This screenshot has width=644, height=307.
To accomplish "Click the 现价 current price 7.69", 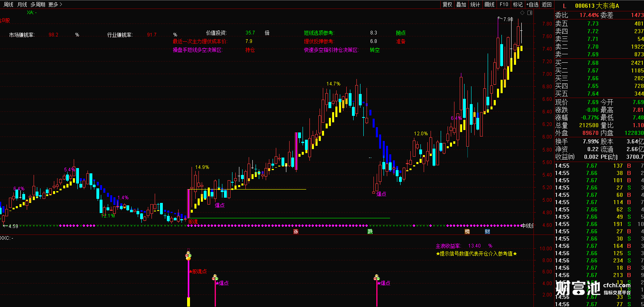I will point(593,102).
